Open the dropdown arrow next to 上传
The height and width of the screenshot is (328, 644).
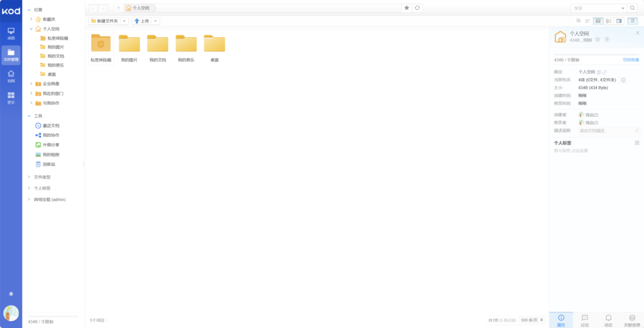[x=155, y=21]
